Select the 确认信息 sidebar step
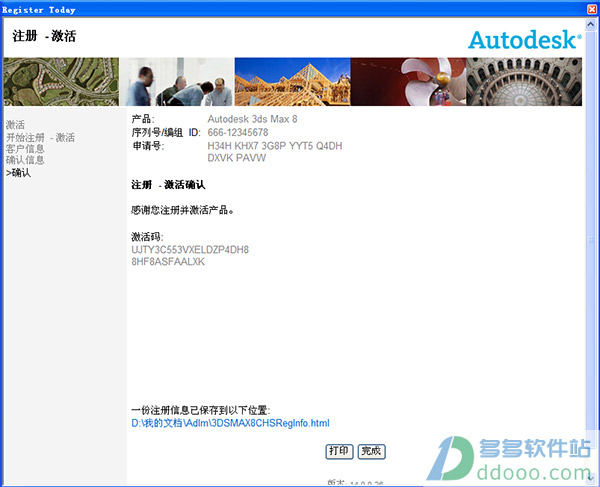 coord(25,160)
